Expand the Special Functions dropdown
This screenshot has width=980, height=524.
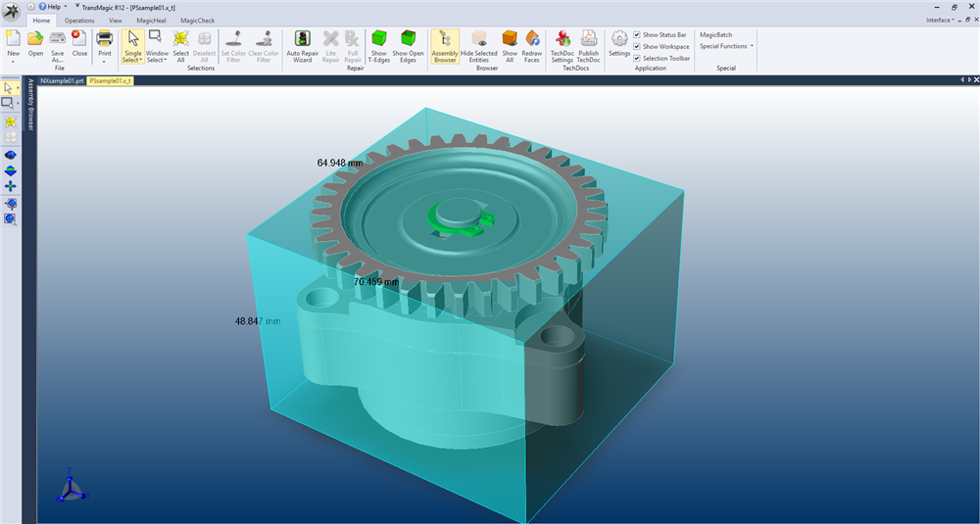tap(726, 46)
